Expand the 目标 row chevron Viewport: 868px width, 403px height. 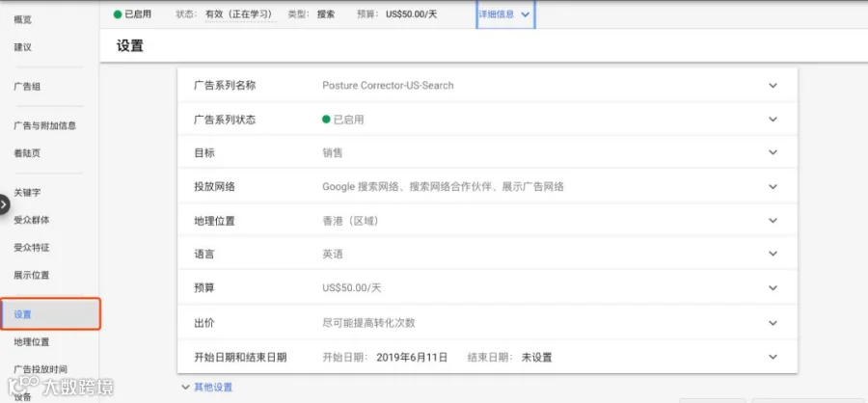click(773, 152)
